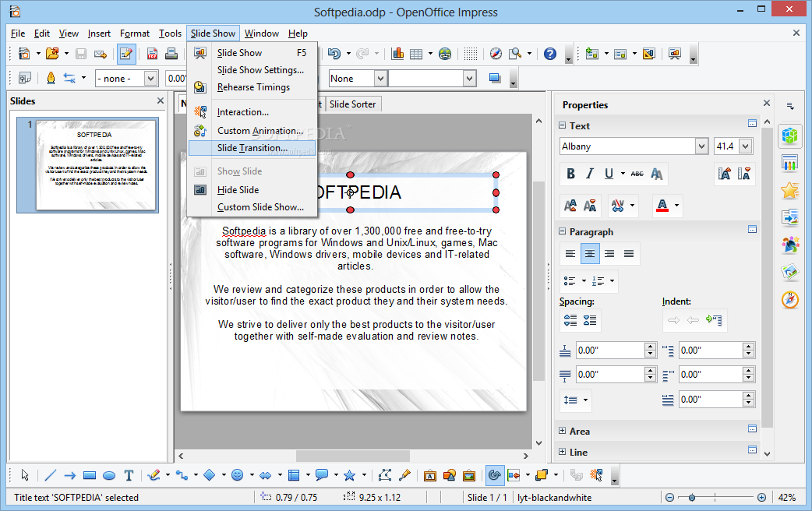Toggle Edit File mode icon
This screenshot has height=511, width=812.
[x=126, y=53]
